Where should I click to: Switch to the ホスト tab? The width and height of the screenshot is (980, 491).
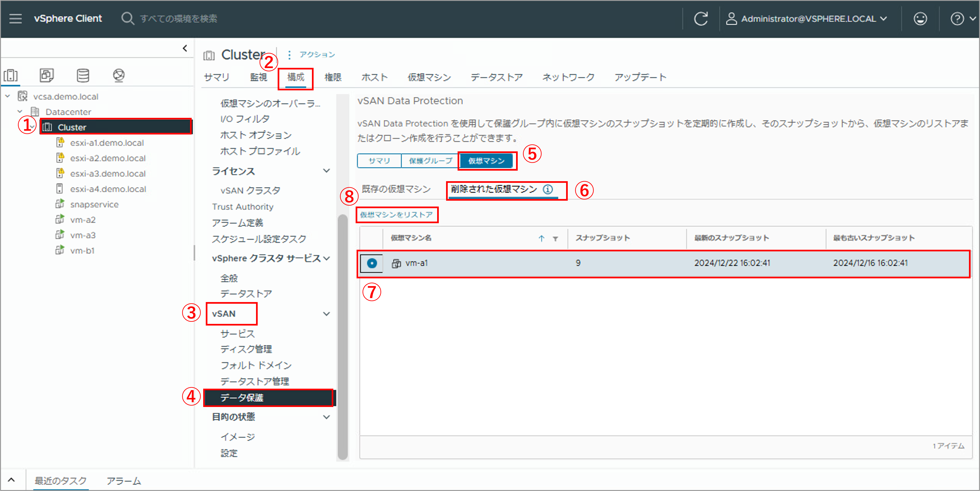[x=374, y=77]
